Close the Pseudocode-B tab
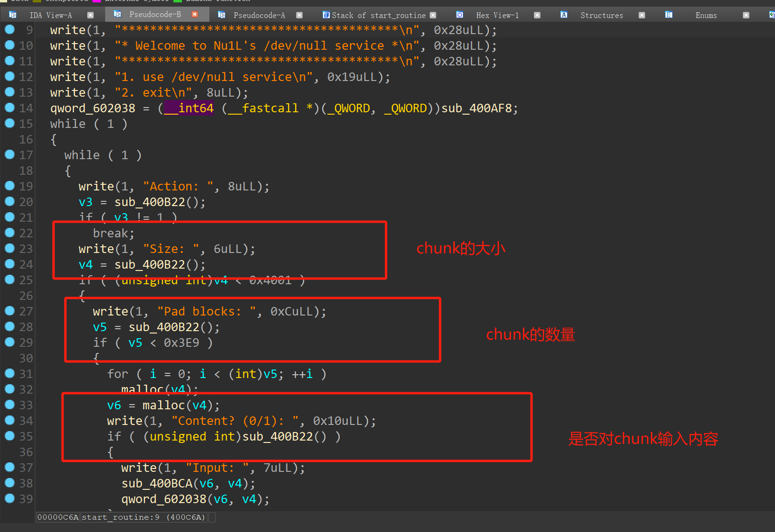The height and width of the screenshot is (532, 775). pos(195,15)
